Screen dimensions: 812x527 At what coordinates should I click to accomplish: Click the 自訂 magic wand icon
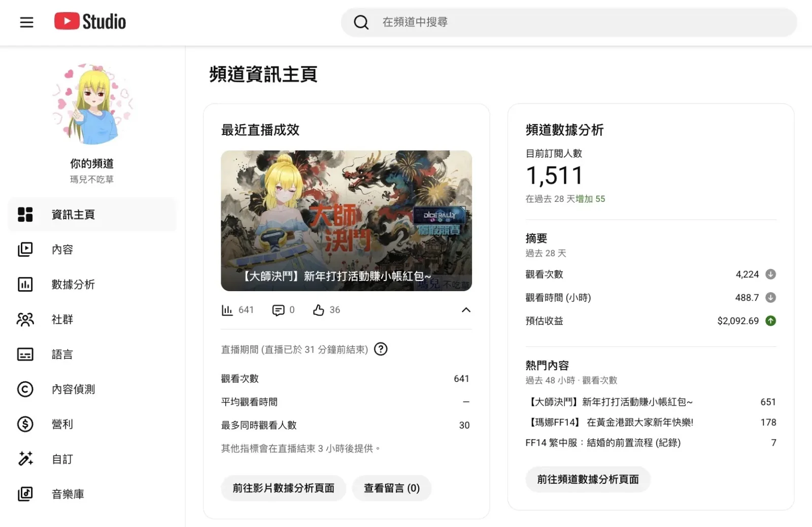pyautogui.click(x=25, y=459)
